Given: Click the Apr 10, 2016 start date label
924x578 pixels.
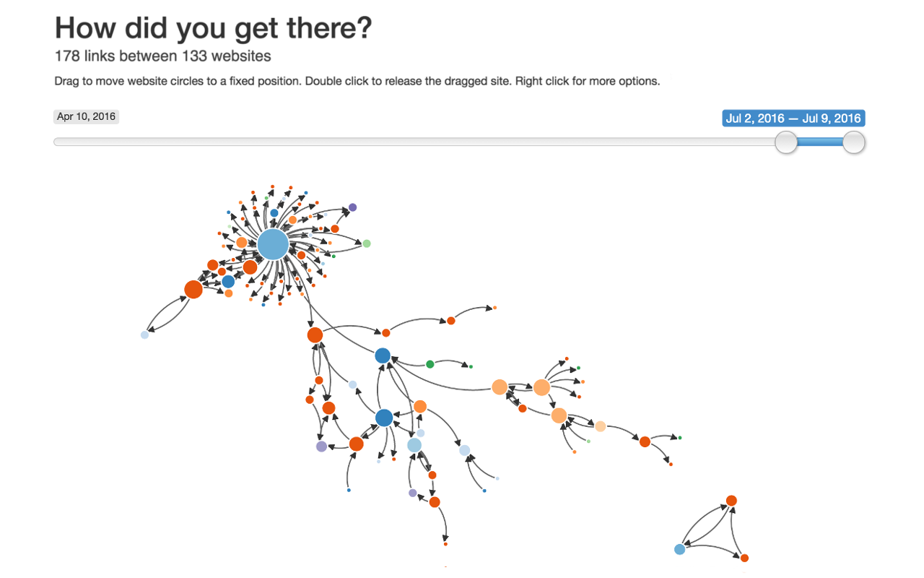Looking at the screenshot, I should coord(87,116).
